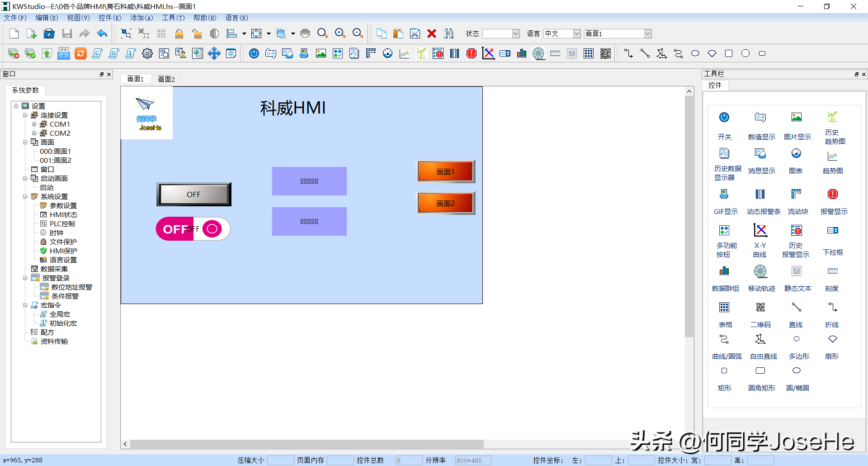Click the save icon in the toolbar
Screen dimensions: 868x466
[67, 33]
